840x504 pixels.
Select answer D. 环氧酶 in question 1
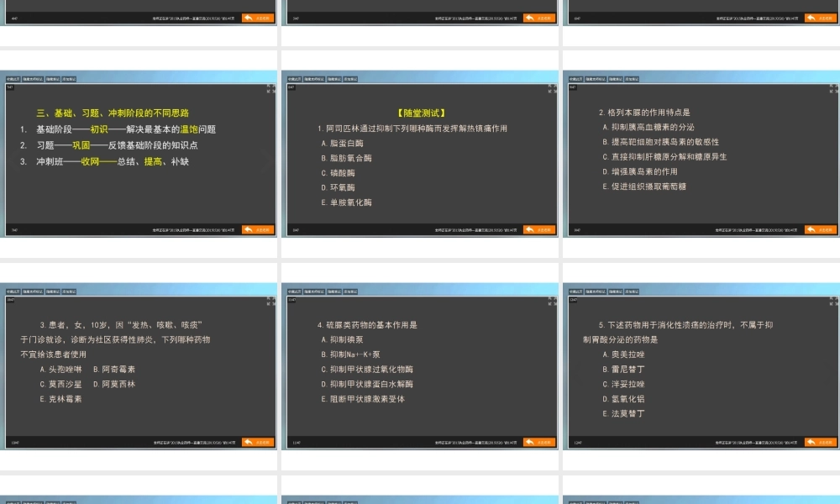(x=338, y=187)
